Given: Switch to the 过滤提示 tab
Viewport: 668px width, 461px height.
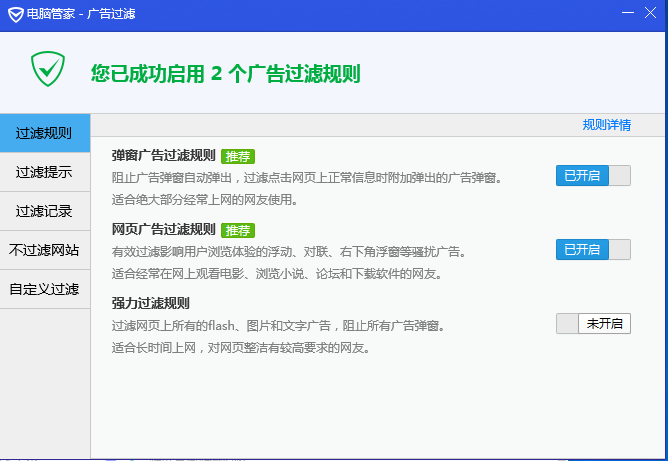Looking at the screenshot, I should [44, 172].
